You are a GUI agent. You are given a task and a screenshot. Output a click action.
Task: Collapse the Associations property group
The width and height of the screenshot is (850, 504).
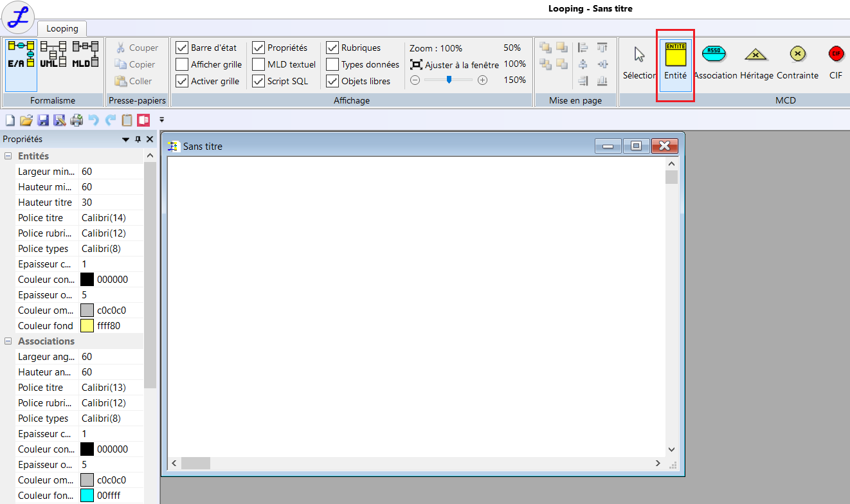(x=8, y=341)
